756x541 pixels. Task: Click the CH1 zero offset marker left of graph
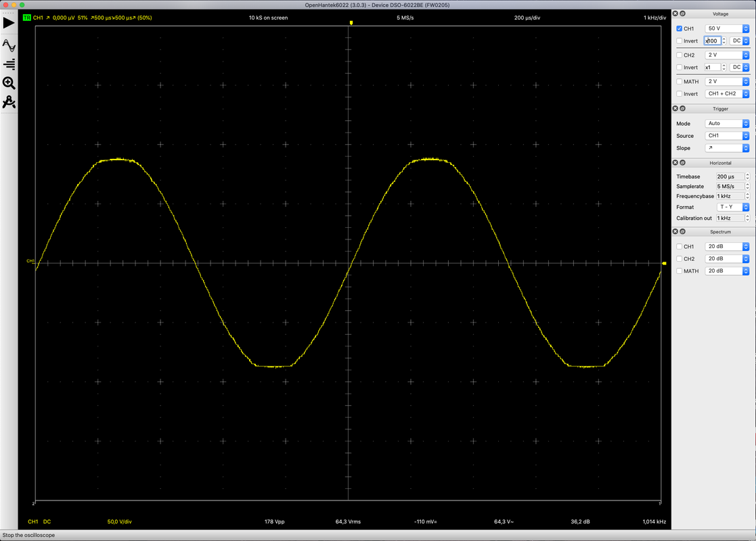[x=30, y=261]
